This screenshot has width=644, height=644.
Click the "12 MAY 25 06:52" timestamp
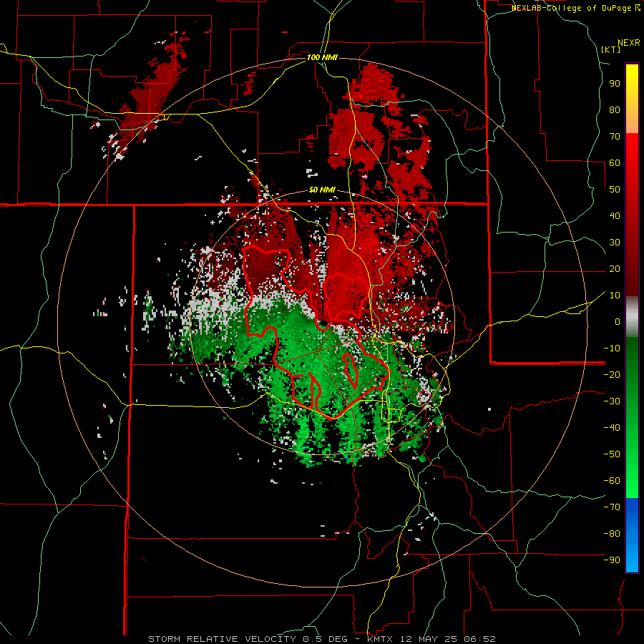tap(448, 639)
